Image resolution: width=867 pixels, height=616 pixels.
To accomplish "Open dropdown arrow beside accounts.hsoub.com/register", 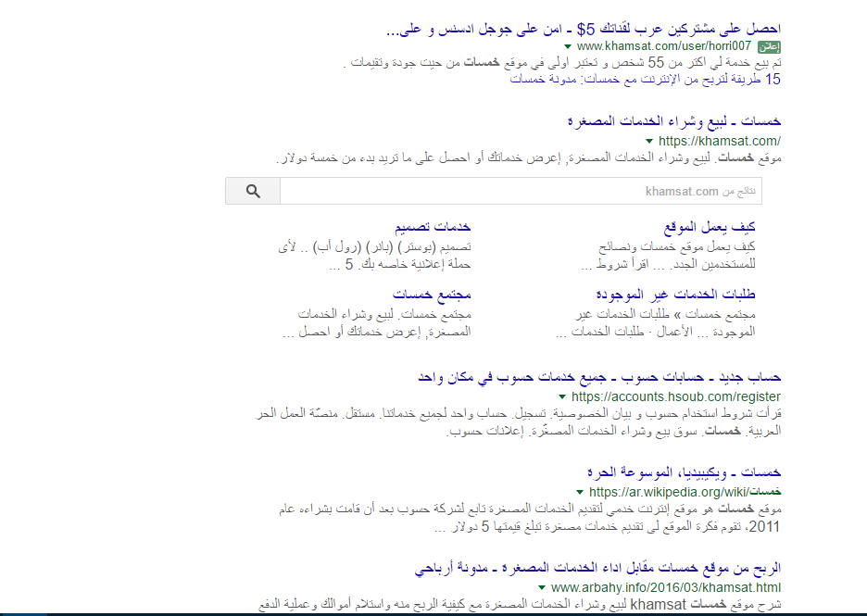I will [x=562, y=396].
